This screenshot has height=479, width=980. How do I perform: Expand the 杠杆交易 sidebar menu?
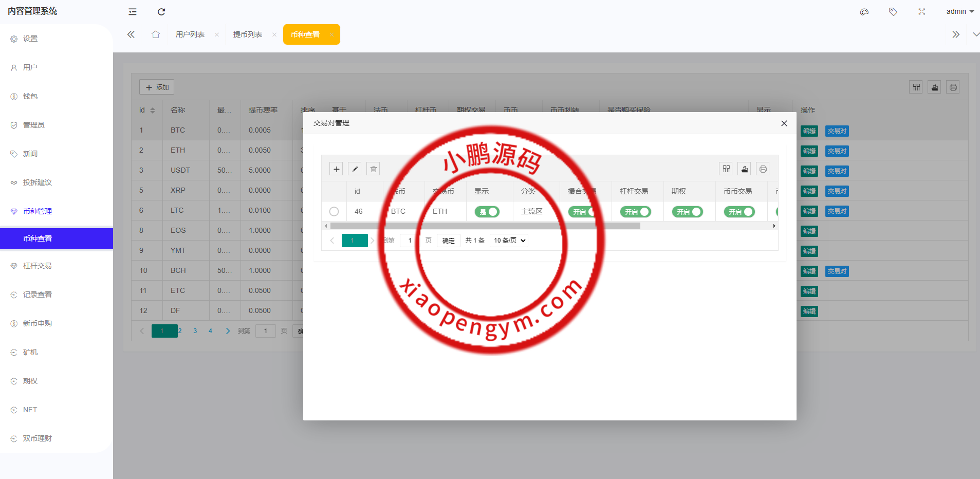[38, 266]
